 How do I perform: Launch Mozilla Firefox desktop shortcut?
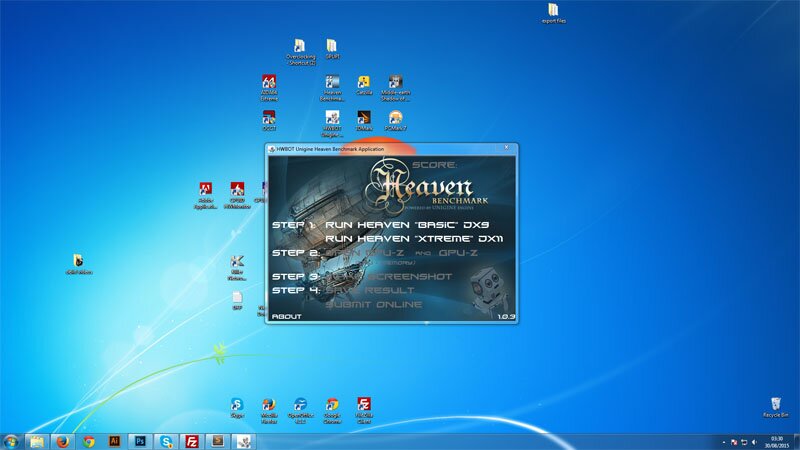pos(269,410)
